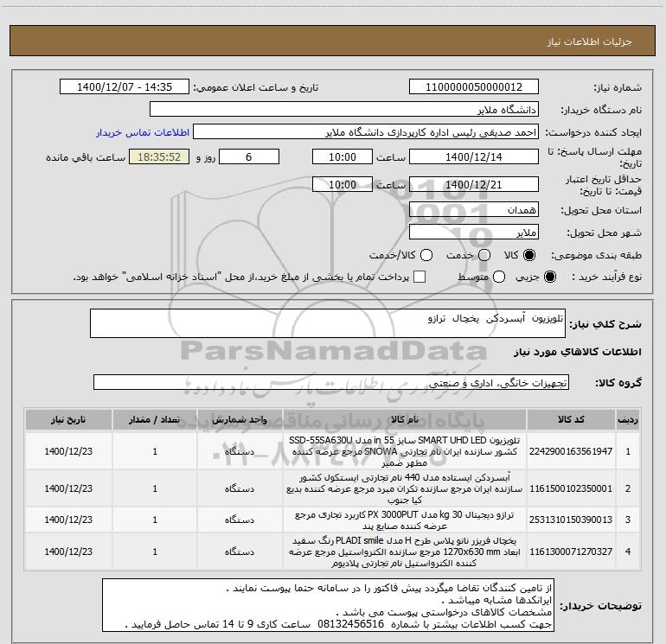Click the delivery city field ملایر
The height and width of the screenshot is (644, 666).
coord(474,232)
